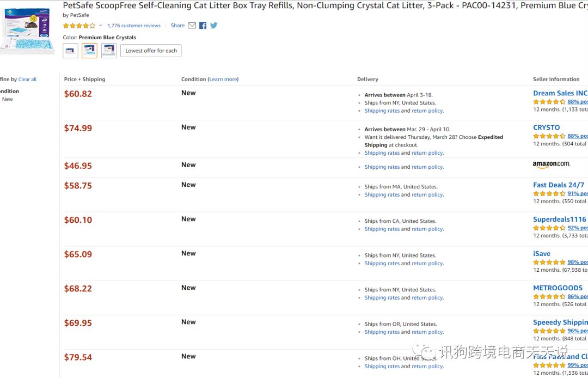Image resolution: width=588 pixels, height=378 pixels.
Task: Share on Twitter bird icon
Action: point(214,26)
